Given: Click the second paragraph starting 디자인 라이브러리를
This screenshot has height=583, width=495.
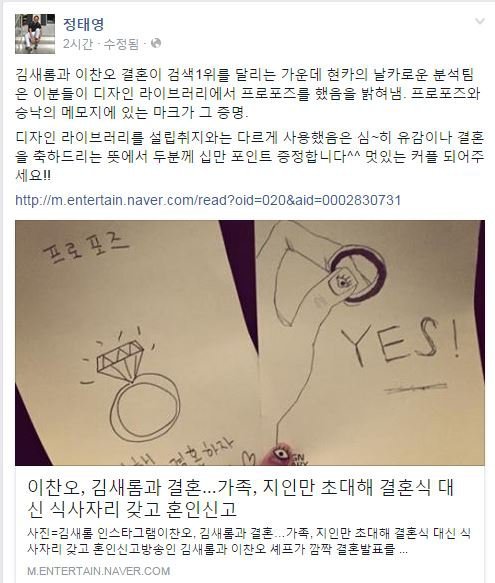Looking at the screenshot, I should click(249, 156).
